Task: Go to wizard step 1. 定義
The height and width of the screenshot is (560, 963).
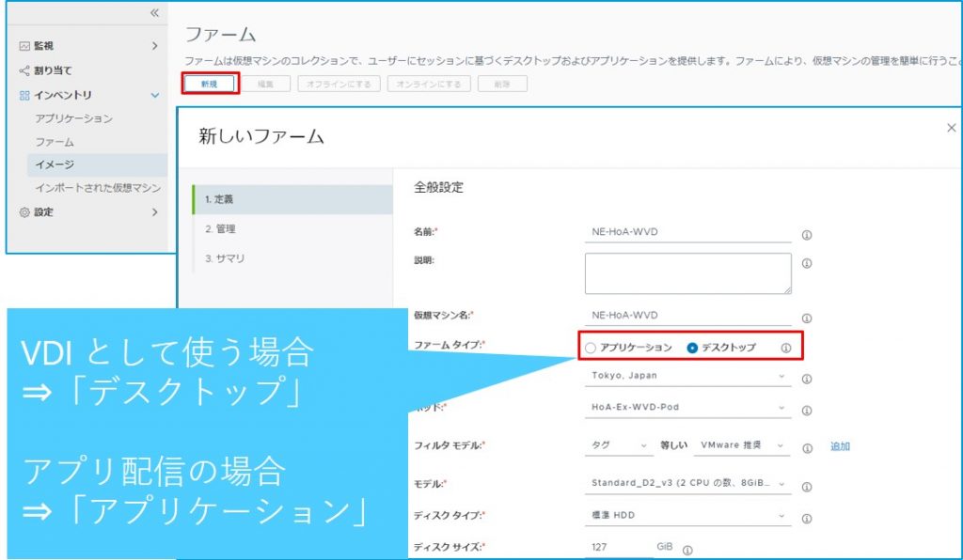Action: (292, 199)
